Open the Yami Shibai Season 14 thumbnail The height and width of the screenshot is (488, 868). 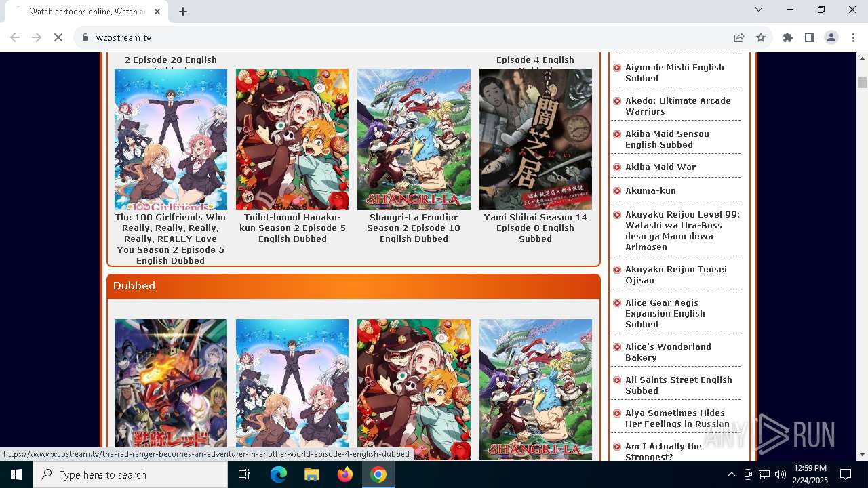(x=536, y=140)
